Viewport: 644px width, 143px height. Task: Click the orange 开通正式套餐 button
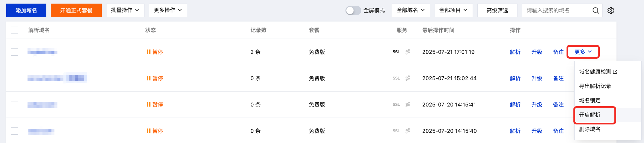click(x=76, y=10)
